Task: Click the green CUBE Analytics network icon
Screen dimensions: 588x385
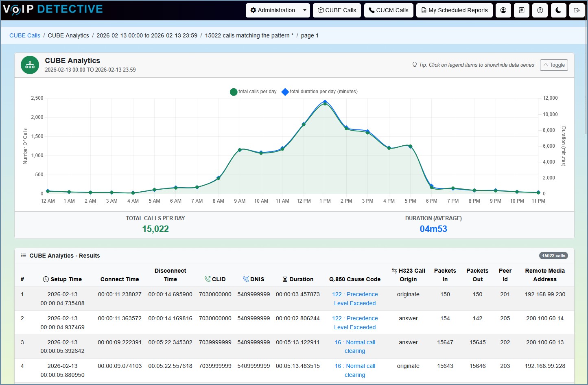Action: 30,65
